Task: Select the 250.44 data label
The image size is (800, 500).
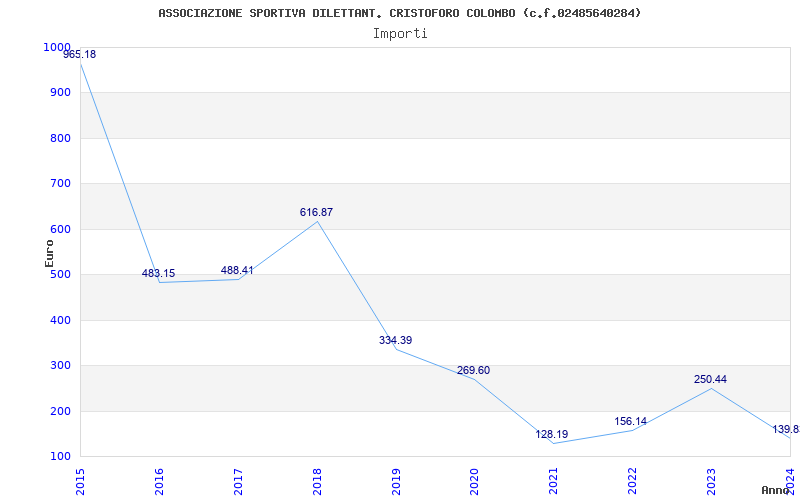Action: [x=710, y=379]
